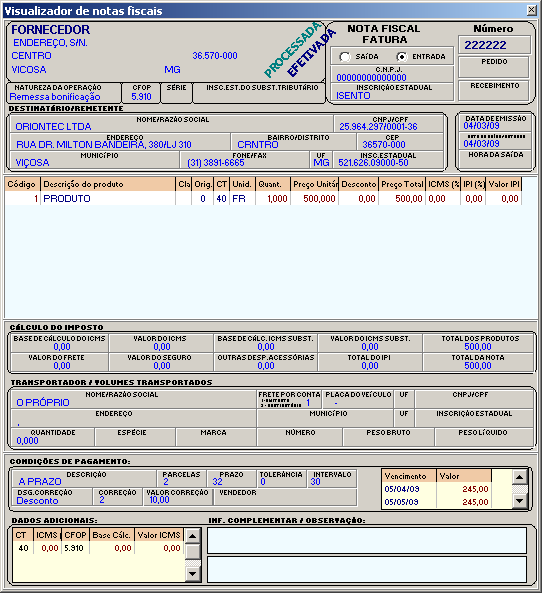Image resolution: width=542 pixels, height=593 pixels.
Task: Click the first observação text box
Action: coord(367,540)
